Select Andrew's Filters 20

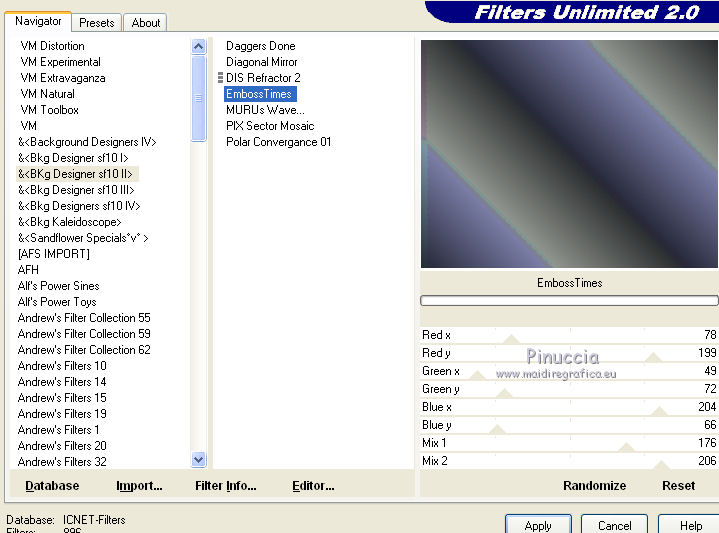point(62,446)
